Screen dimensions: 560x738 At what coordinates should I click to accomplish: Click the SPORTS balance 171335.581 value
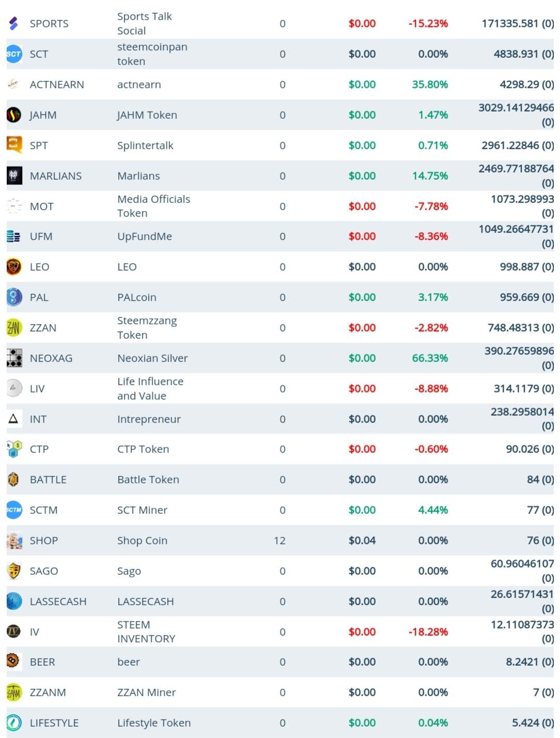tap(510, 23)
